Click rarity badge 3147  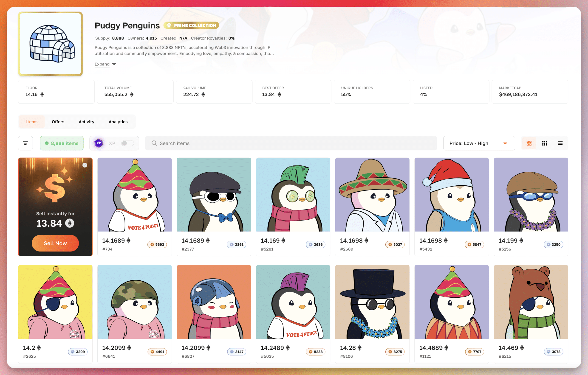pyautogui.click(x=237, y=352)
